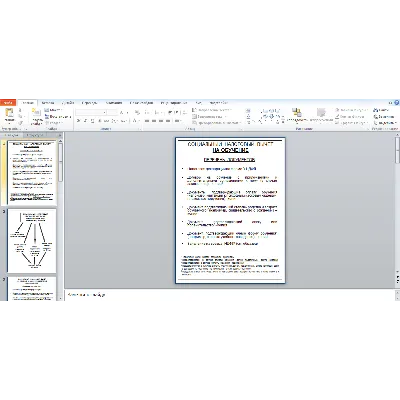The width and height of the screenshot is (400, 400).
Task: Click the Copy icon in Clipboard group
Action: point(20,116)
